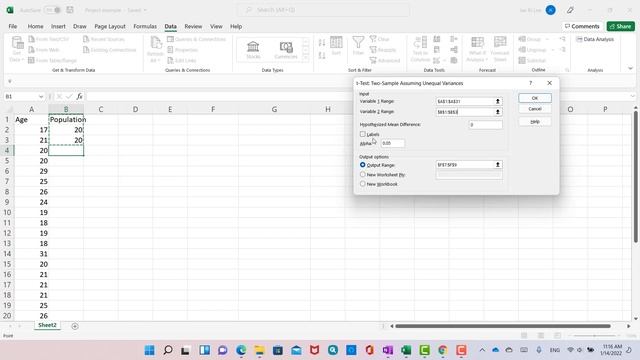The width and height of the screenshot is (640, 360).
Task: Collapse the Variable 1 Range selector
Action: (x=498, y=101)
